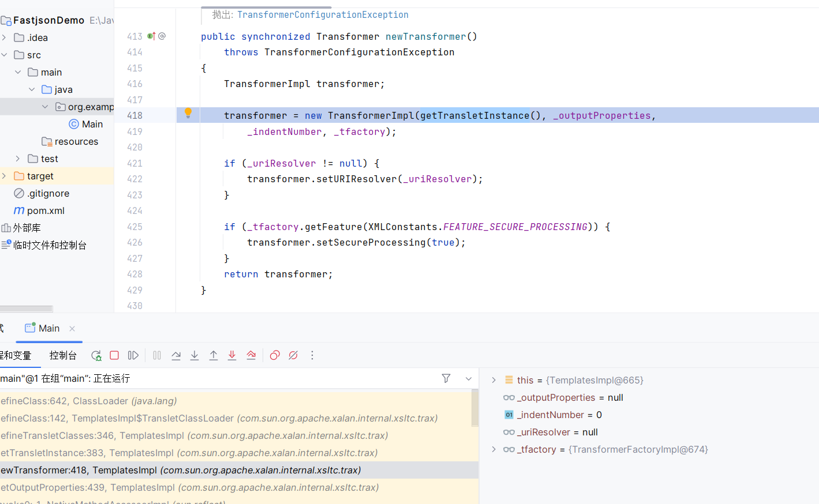This screenshot has height=504, width=819.
Task: Click the frames list vertical scrollbar
Action: [x=475, y=408]
